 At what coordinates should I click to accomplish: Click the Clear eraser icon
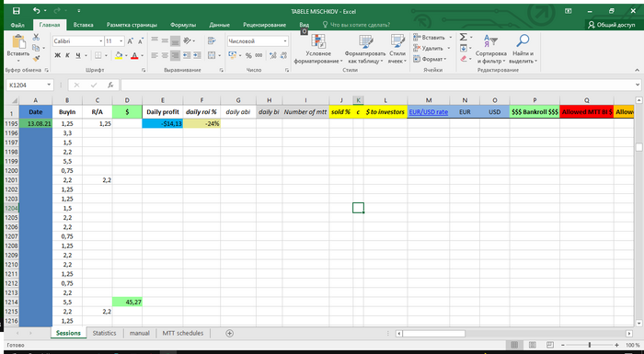click(x=464, y=59)
